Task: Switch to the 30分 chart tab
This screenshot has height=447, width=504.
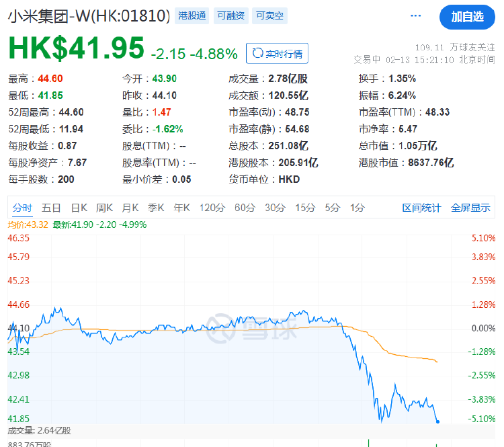Action: pos(275,208)
